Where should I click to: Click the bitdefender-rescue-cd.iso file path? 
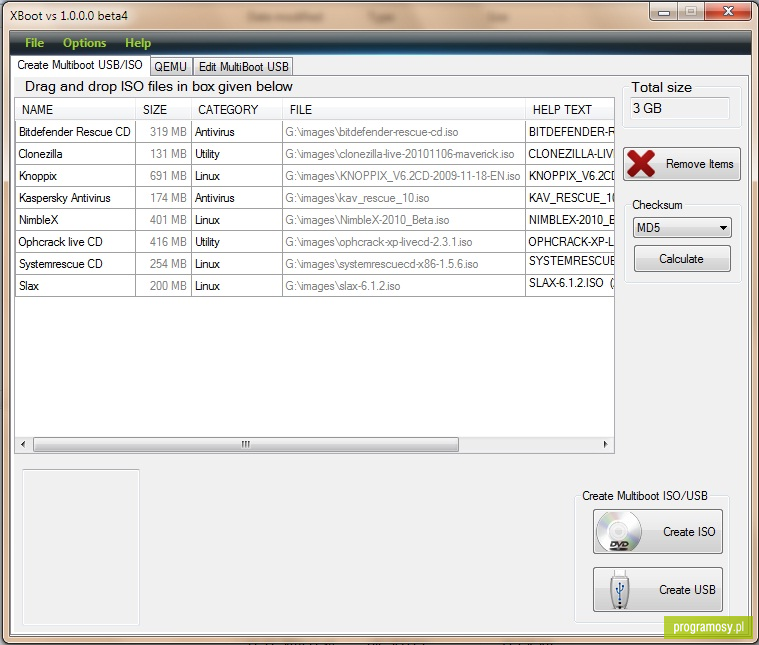click(404, 132)
